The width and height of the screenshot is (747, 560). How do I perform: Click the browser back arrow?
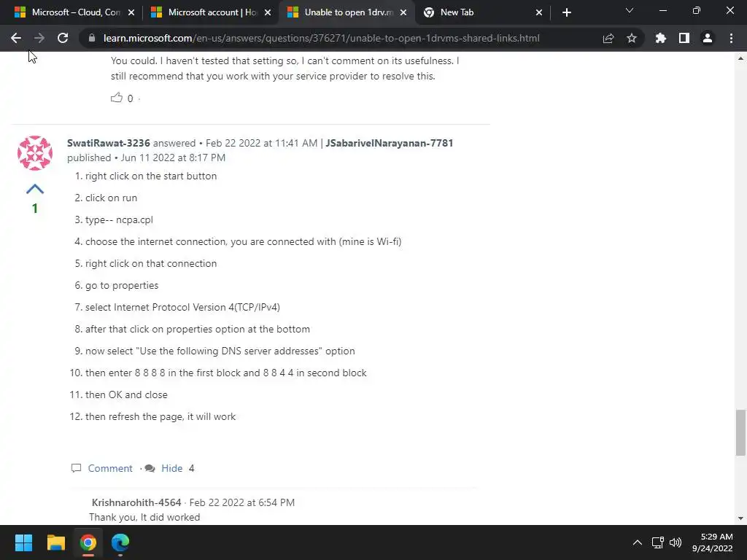pos(16,38)
